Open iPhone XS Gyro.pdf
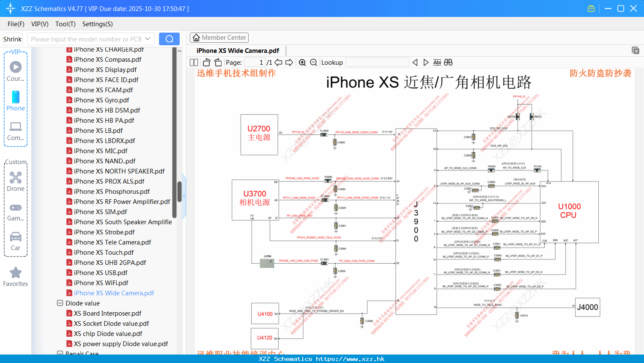The image size is (644, 363). click(101, 100)
